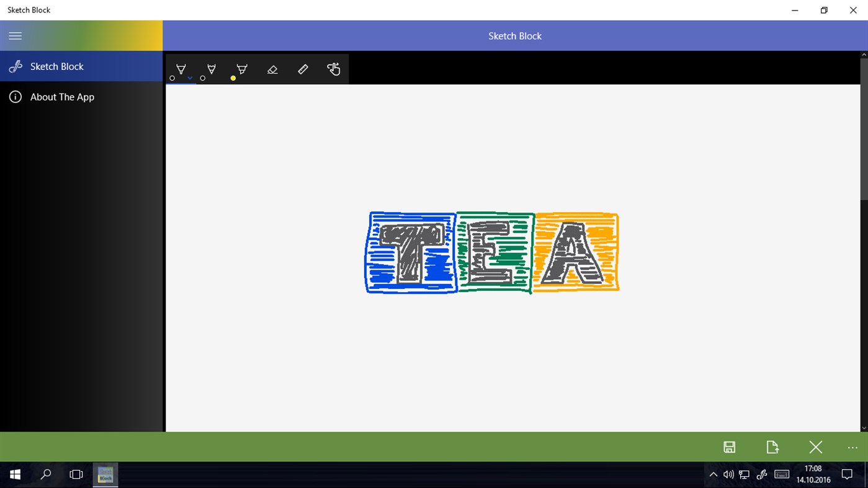
Task: Toggle the pencil size circle indicator
Action: [203, 78]
